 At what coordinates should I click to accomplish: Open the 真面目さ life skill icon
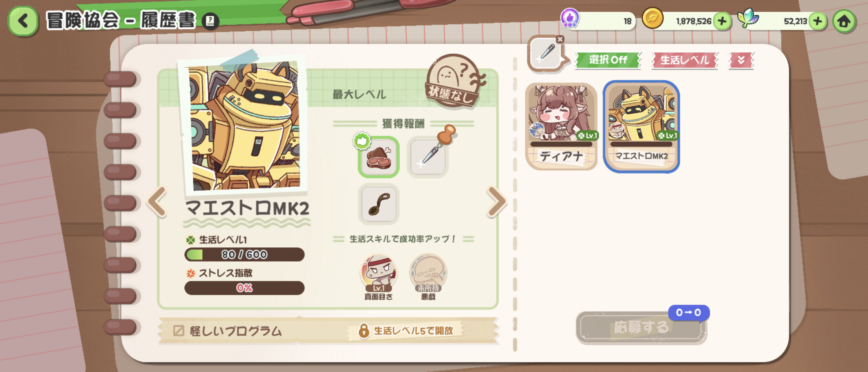pyautogui.click(x=378, y=273)
